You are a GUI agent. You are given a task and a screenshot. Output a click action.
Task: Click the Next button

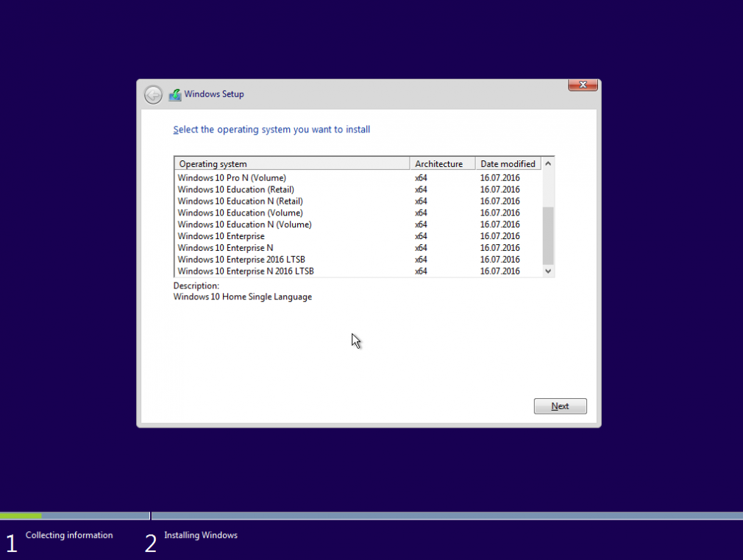pos(560,406)
